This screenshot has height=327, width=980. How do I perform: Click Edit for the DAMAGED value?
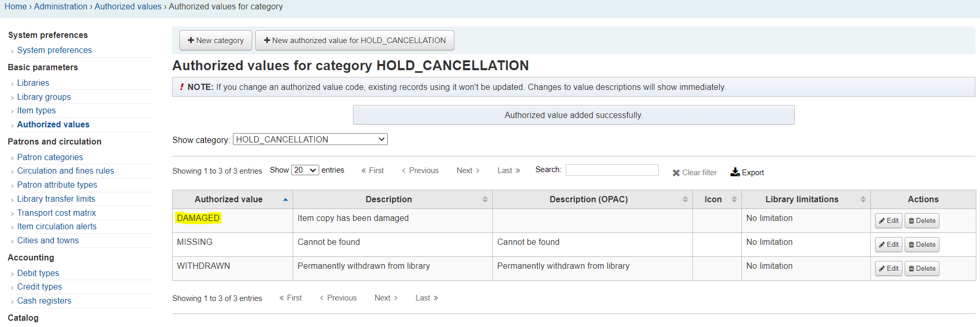coord(888,221)
